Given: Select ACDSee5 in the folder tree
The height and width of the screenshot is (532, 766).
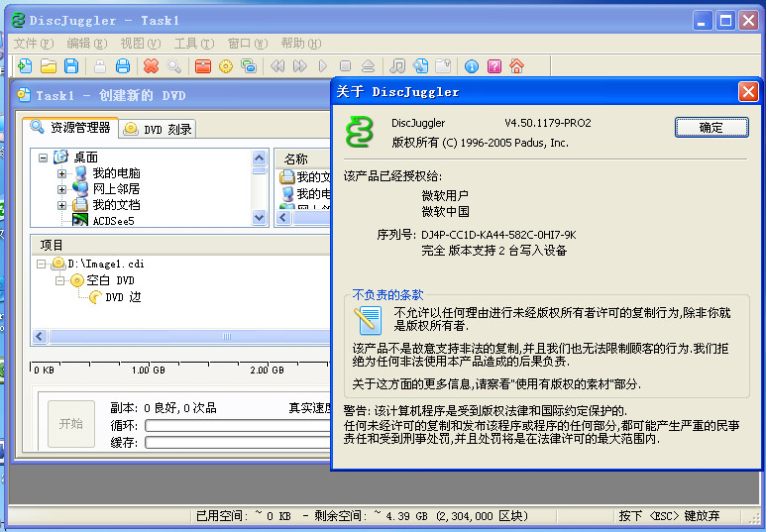Looking at the screenshot, I should pos(113,221).
